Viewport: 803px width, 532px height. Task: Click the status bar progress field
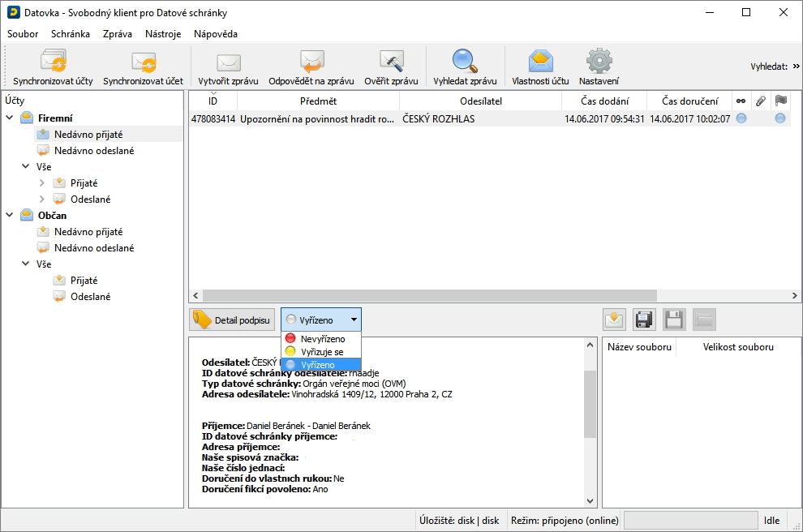pyautogui.click(x=690, y=520)
